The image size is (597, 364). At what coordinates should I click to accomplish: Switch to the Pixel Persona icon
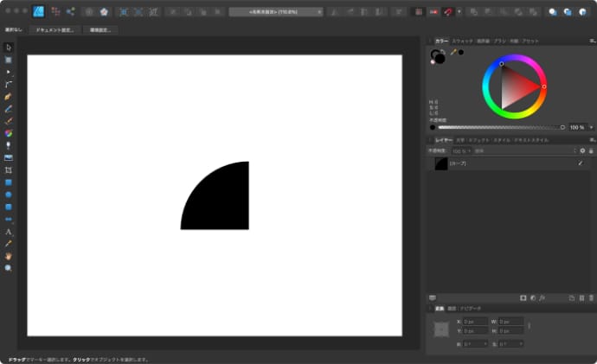click(55, 12)
